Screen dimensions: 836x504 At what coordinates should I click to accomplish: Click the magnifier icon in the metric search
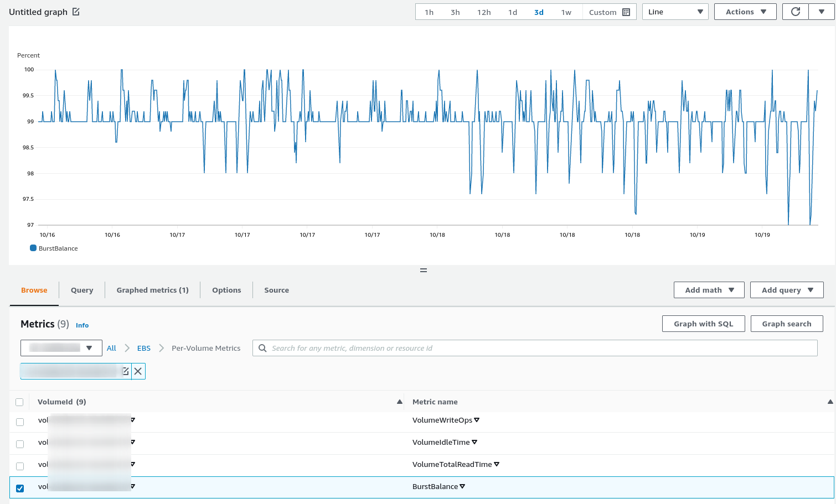pyautogui.click(x=262, y=347)
